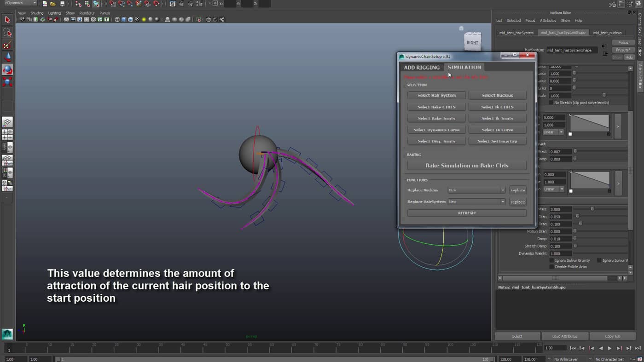Click the wireframe cube shading icon
Screen dimensions: 644x362
tap(117, 19)
